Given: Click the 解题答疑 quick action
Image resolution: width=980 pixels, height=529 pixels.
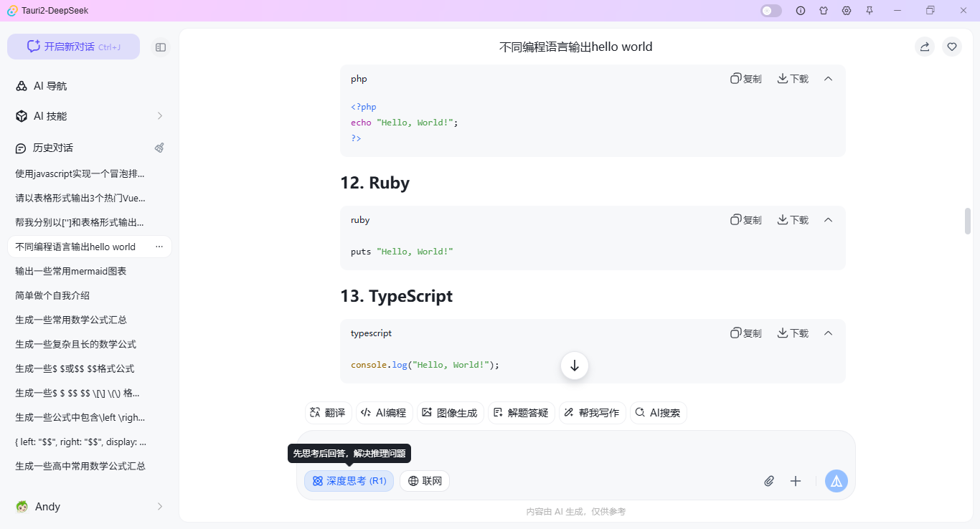Looking at the screenshot, I should click(x=522, y=413).
